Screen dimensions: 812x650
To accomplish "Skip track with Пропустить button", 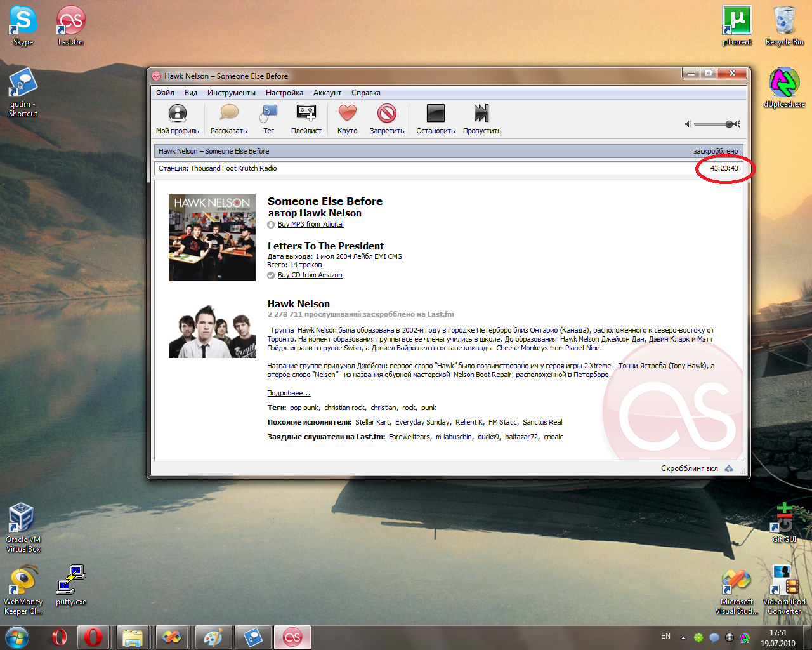I will [x=481, y=119].
